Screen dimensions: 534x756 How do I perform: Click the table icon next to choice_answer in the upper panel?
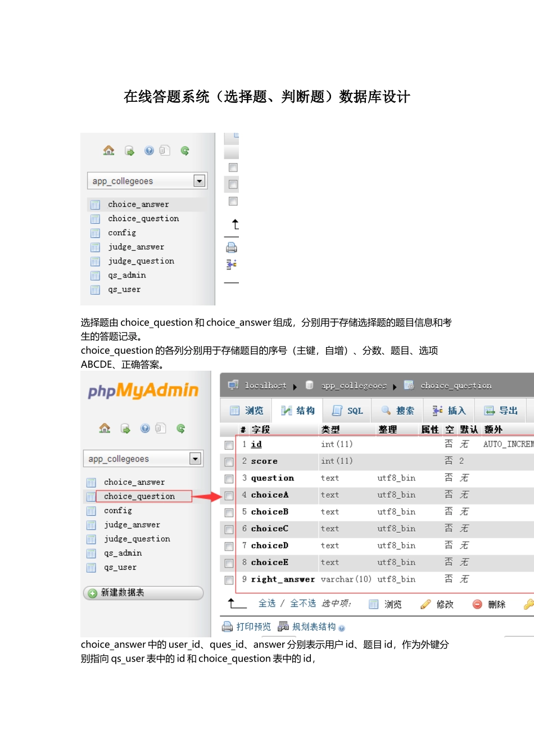coord(96,205)
